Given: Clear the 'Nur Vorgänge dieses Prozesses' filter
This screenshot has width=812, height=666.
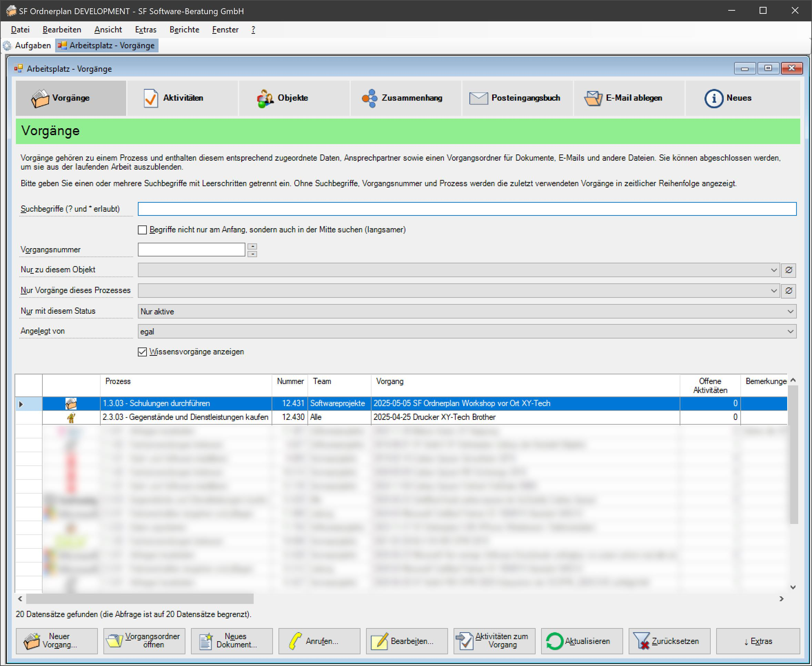Looking at the screenshot, I should 789,291.
